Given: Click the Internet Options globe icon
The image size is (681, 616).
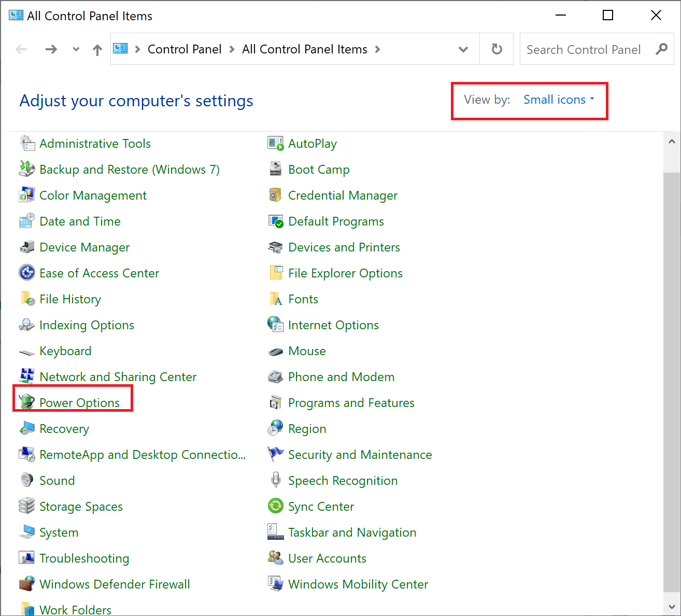Looking at the screenshot, I should [276, 325].
